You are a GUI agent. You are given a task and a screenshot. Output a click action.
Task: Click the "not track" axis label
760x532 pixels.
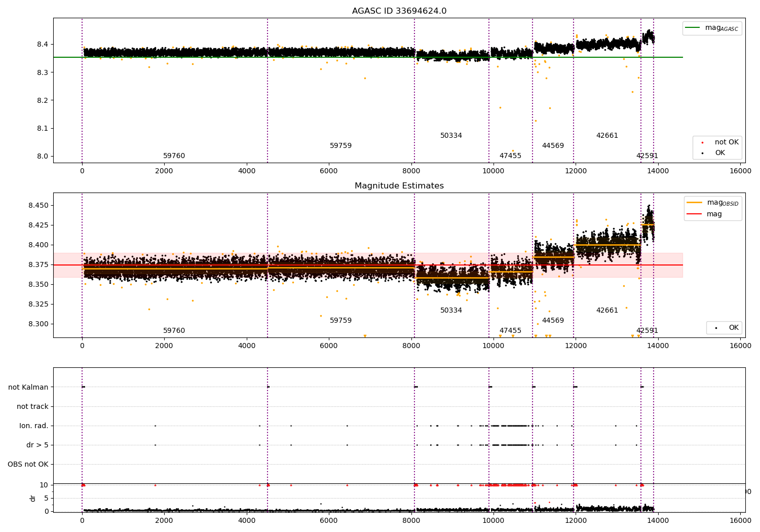[x=32, y=407]
